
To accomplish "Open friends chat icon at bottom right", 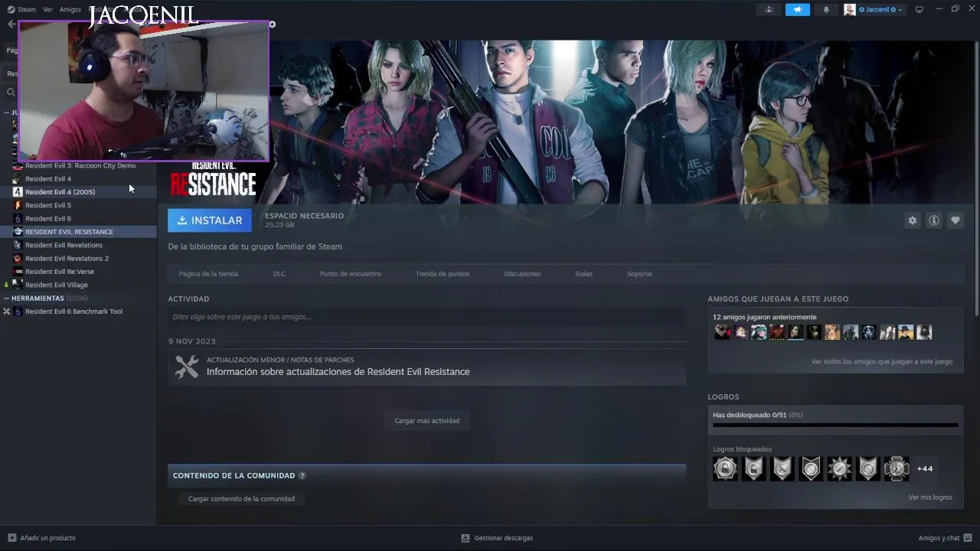I will 968,538.
